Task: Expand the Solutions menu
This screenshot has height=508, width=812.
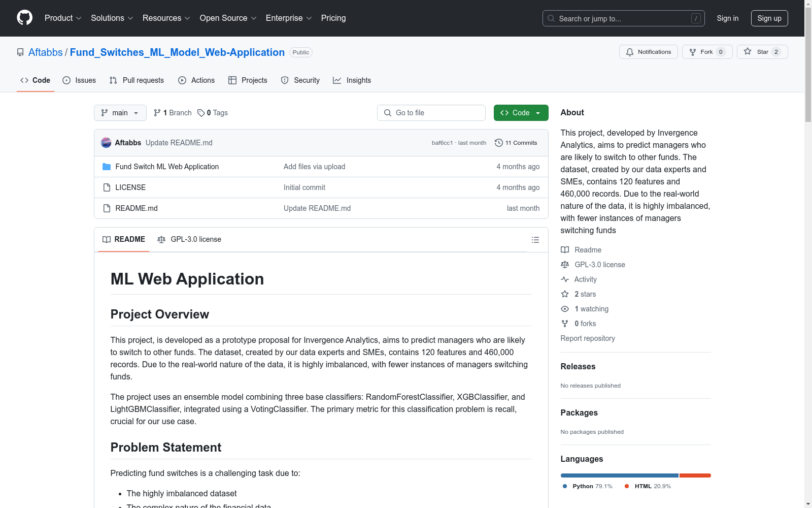Action: point(112,18)
